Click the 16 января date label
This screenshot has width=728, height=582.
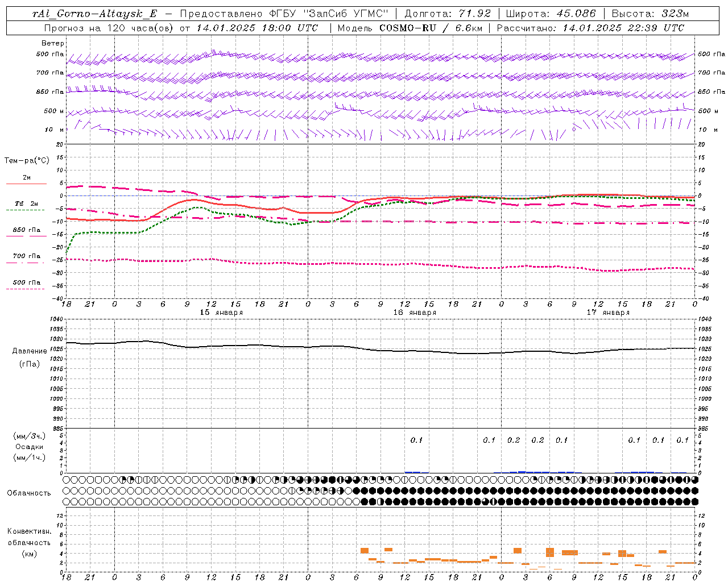click(415, 313)
